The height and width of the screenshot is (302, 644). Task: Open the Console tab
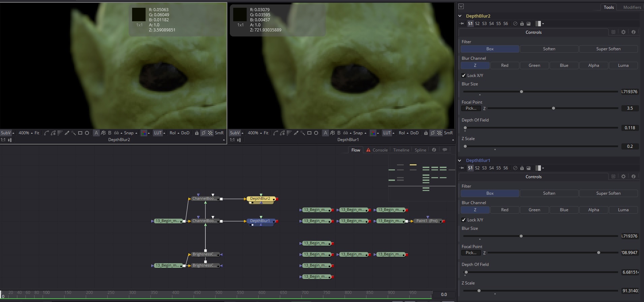377,150
